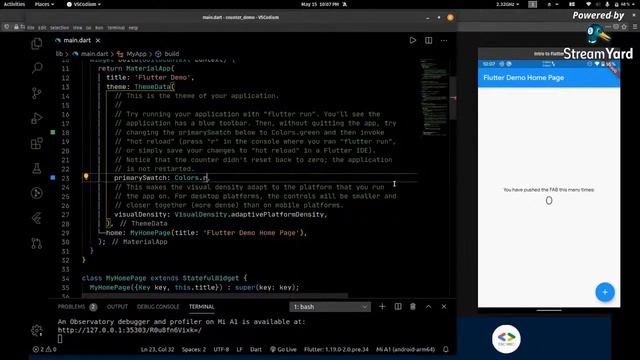
Task: Open editor More Actions ellipsis
Action: pos(444,40)
